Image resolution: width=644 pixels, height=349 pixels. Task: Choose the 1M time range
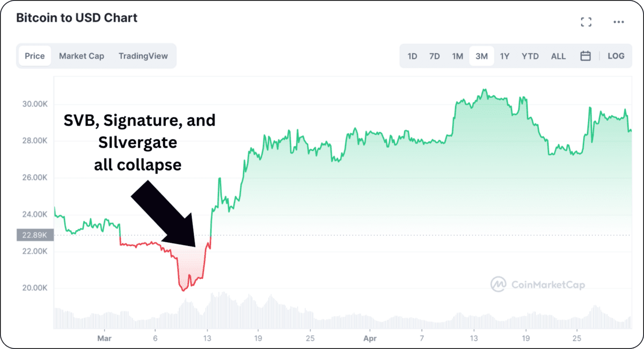pyautogui.click(x=457, y=56)
